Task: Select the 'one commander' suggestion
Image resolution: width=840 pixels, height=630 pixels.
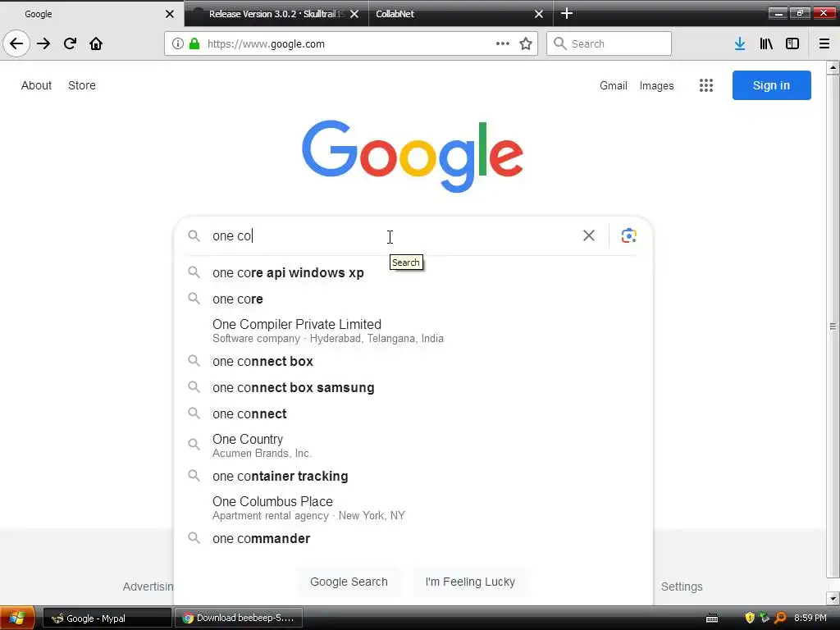Action: tap(413, 539)
